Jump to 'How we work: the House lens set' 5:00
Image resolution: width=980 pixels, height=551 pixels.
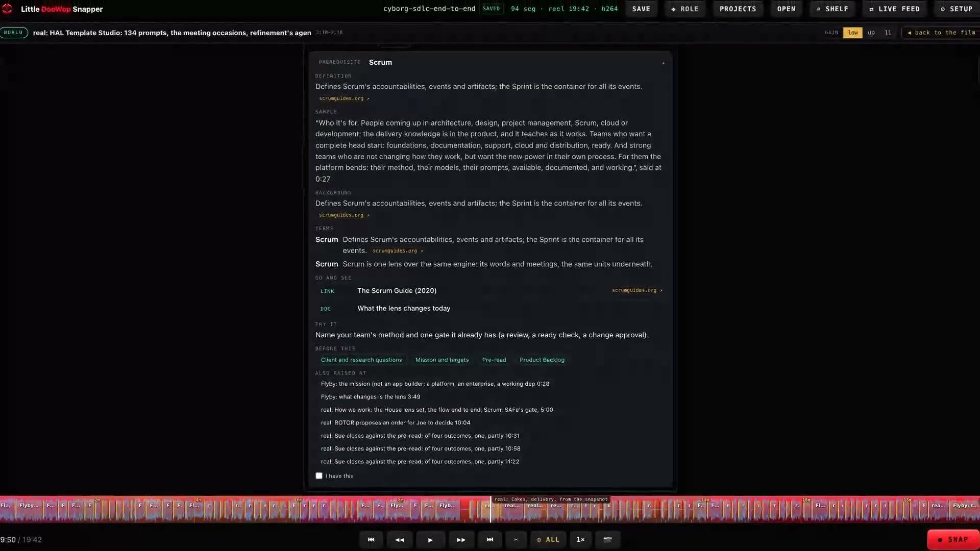click(x=437, y=410)
